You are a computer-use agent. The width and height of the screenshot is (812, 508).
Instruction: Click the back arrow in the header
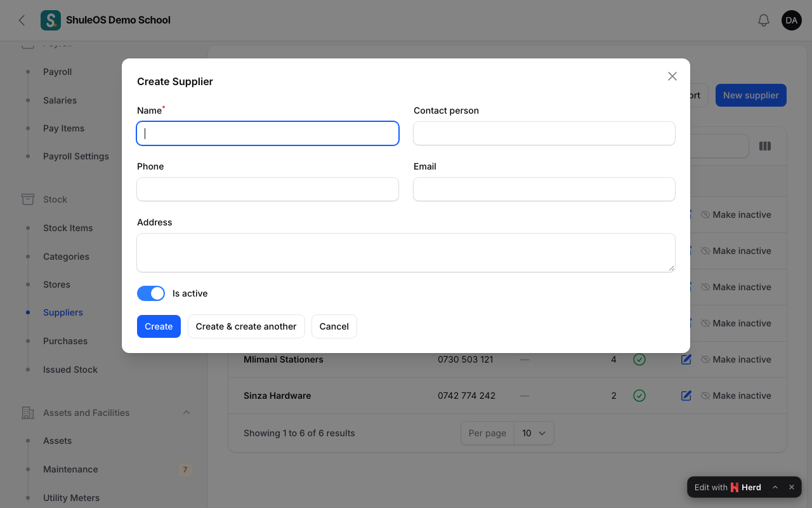coord(22,20)
